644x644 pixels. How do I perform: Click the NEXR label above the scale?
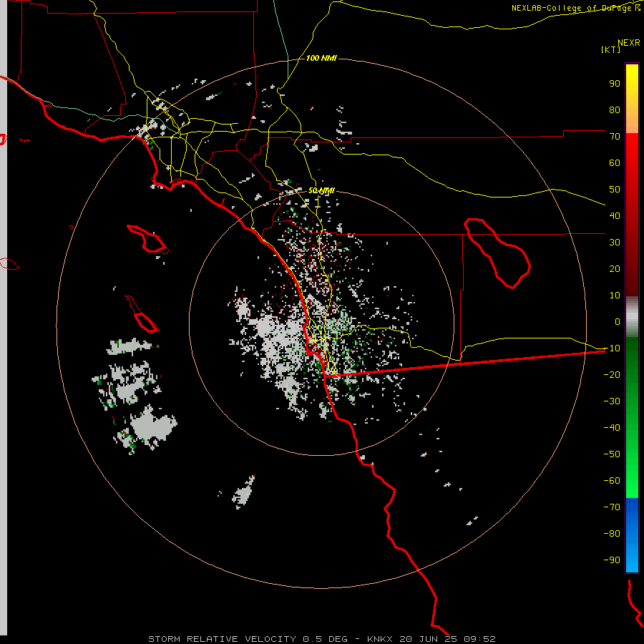coord(628,43)
